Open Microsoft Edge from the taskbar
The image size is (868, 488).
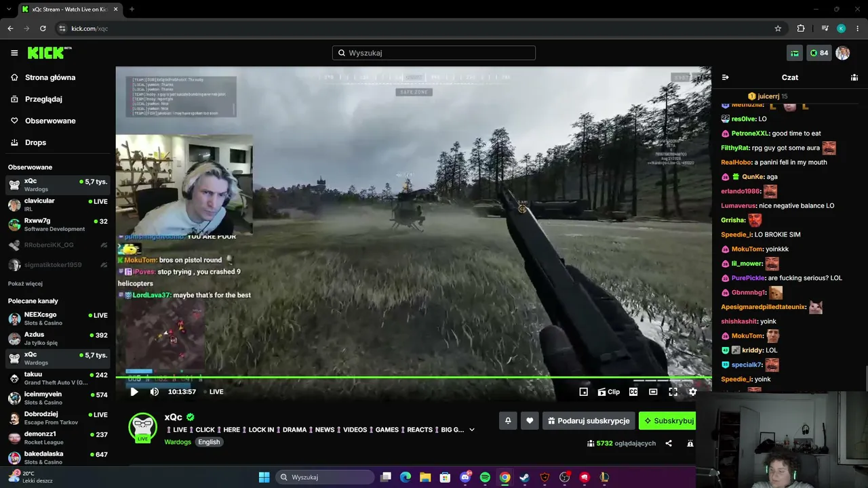pyautogui.click(x=406, y=477)
